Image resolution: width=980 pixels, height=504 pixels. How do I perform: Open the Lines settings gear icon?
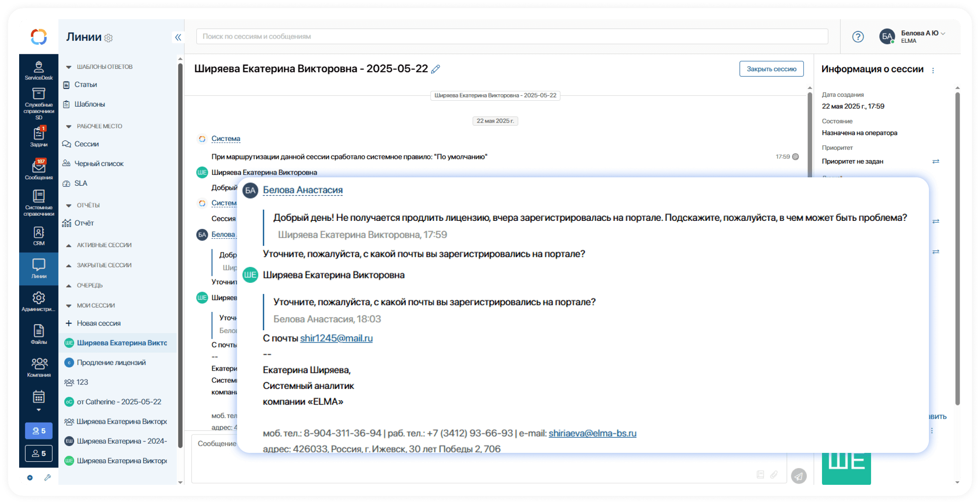point(109,38)
